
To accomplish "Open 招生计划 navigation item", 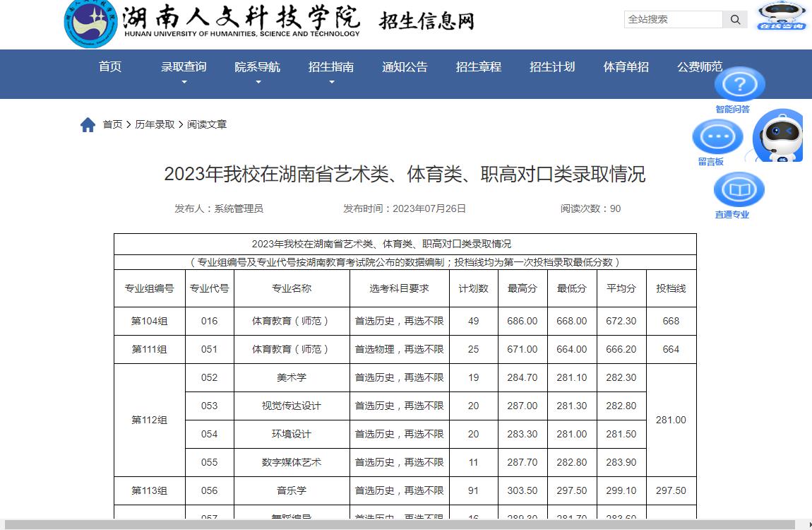I will [552, 67].
